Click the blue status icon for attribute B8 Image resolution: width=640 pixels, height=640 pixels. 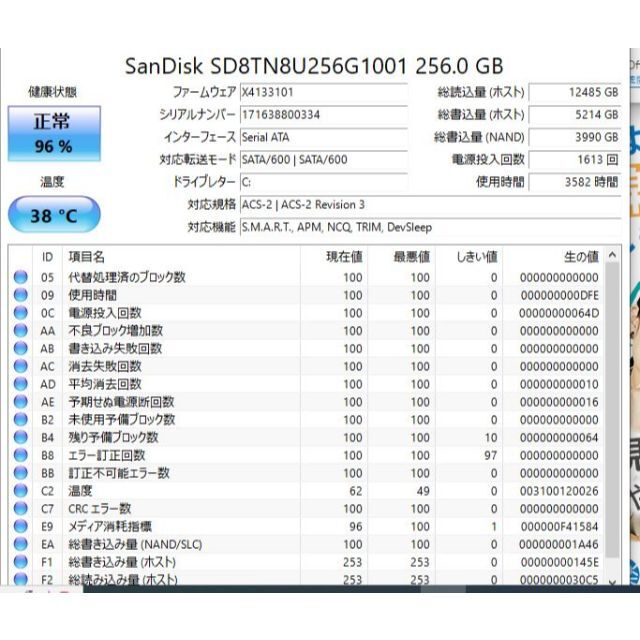20,455
